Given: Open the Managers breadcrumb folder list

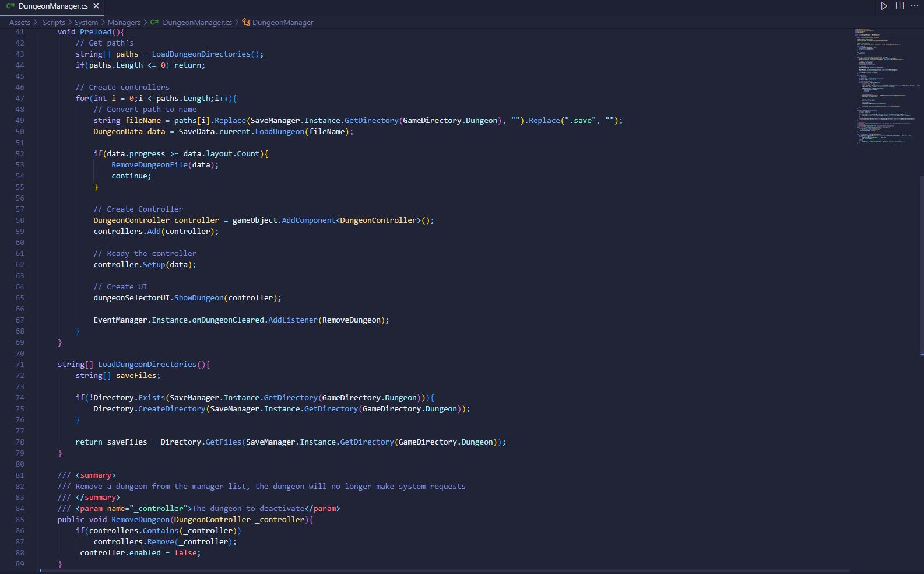Looking at the screenshot, I should point(124,22).
